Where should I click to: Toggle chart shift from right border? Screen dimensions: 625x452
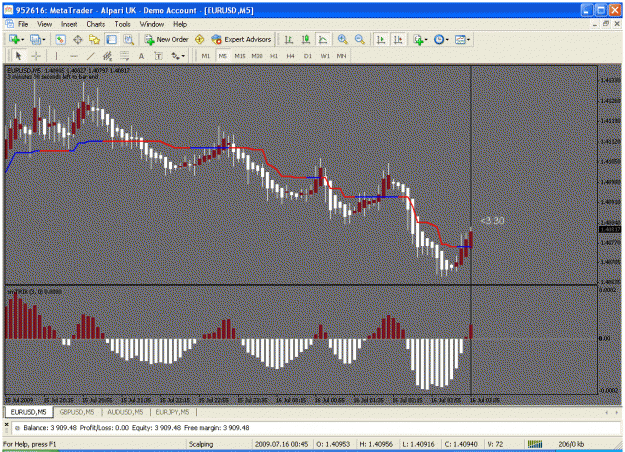coord(398,39)
